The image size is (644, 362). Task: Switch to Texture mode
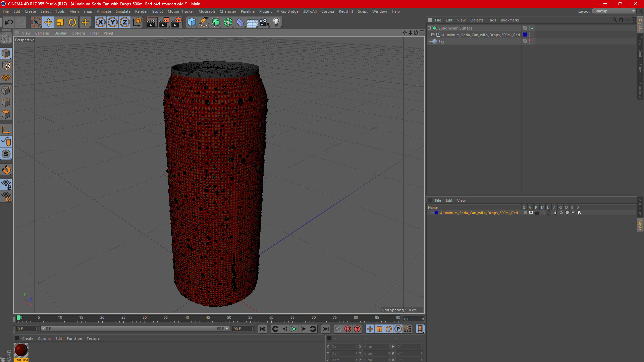coord(6,66)
